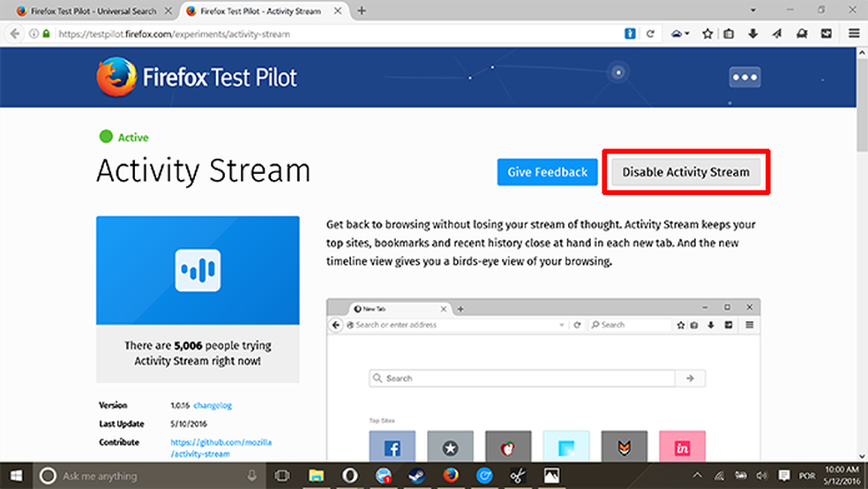This screenshot has height=489, width=868.
Task: Open the Firefox hamburger menu
Action: [853, 34]
